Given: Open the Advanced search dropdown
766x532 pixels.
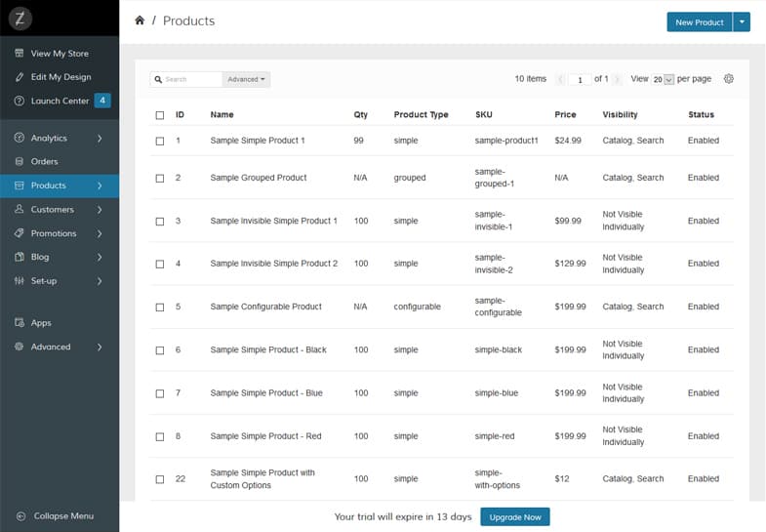Looking at the screenshot, I should (246, 79).
